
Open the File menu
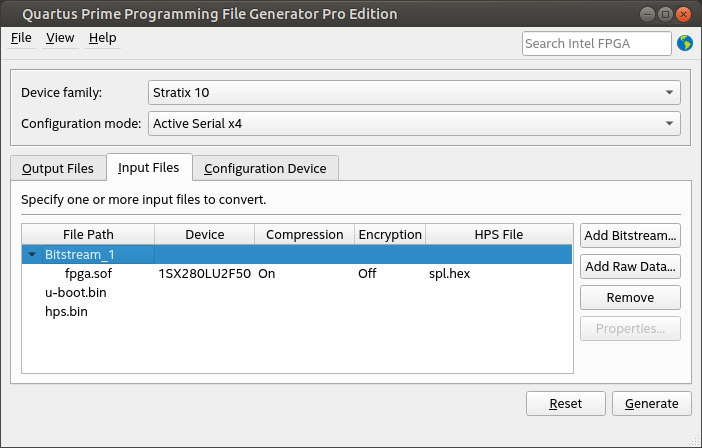pos(21,38)
